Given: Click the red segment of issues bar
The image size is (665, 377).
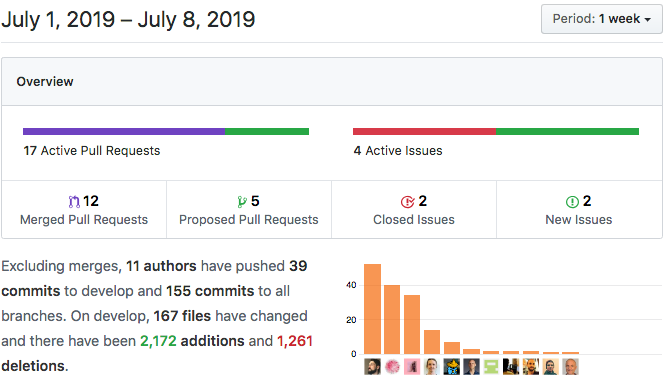Looking at the screenshot, I should (x=424, y=131).
